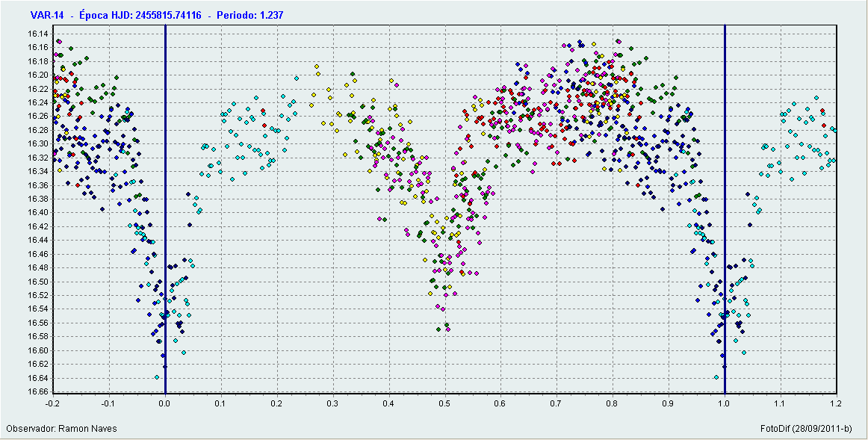Pick the 16.60 y-axis tick label
This screenshot has height=440, width=868.
pyautogui.click(x=37, y=350)
